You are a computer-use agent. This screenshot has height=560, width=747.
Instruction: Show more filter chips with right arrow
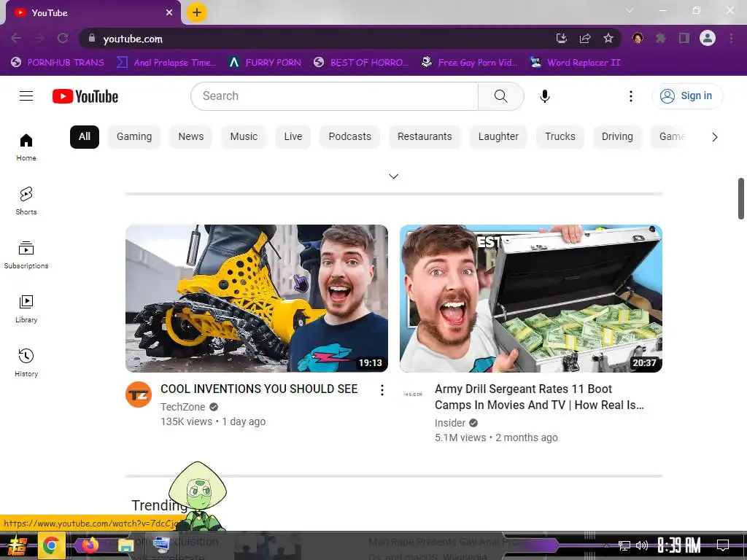point(715,137)
